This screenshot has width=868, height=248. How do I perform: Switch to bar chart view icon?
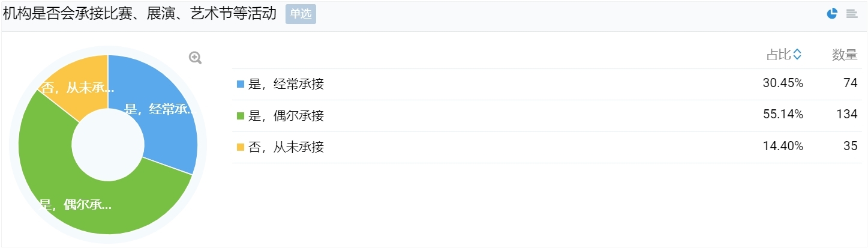point(852,14)
